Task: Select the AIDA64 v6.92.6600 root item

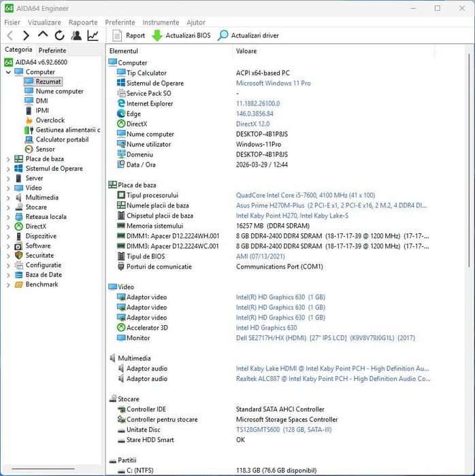Action: 36,63
